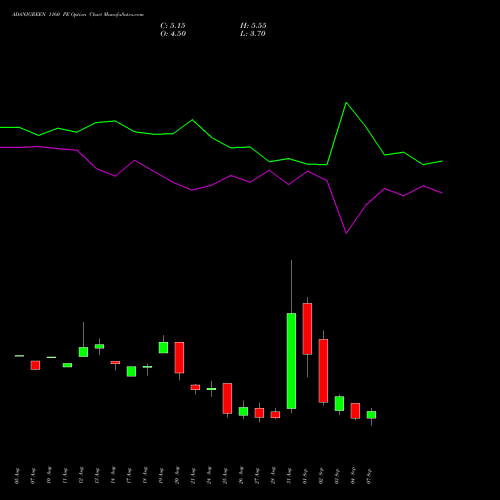The image size is (500, 500).
Task: Click the 07 Sep date label
Action: tap(369, 476)
